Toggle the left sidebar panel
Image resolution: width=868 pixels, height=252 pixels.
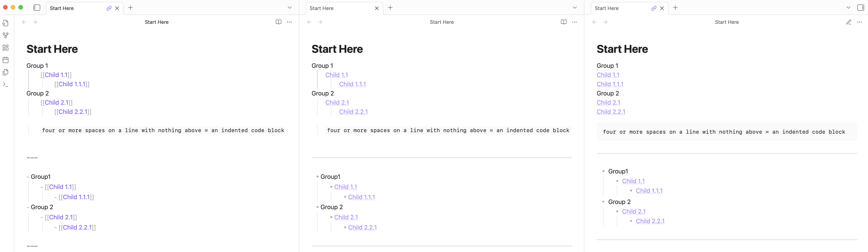[x=37, y=7]
